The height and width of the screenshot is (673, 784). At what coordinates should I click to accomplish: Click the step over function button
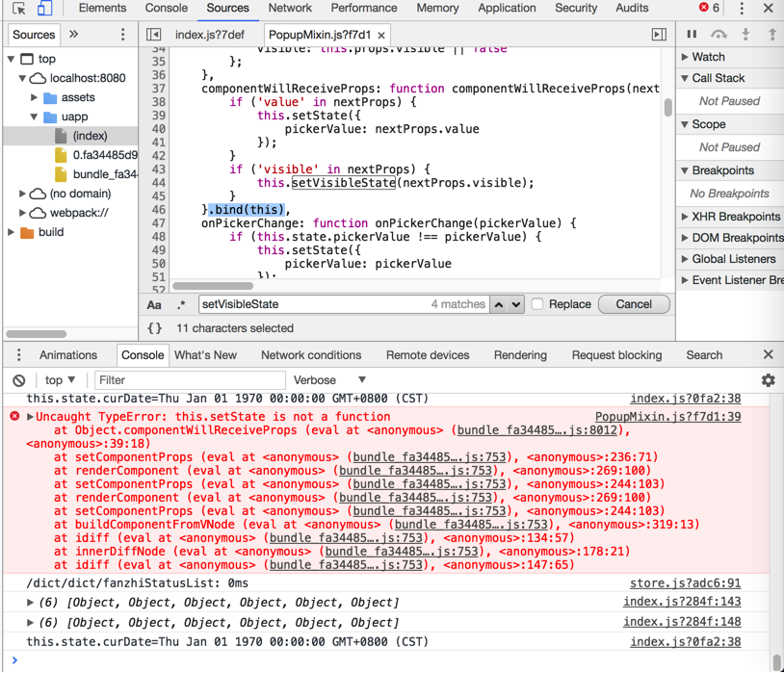[719, 34]
